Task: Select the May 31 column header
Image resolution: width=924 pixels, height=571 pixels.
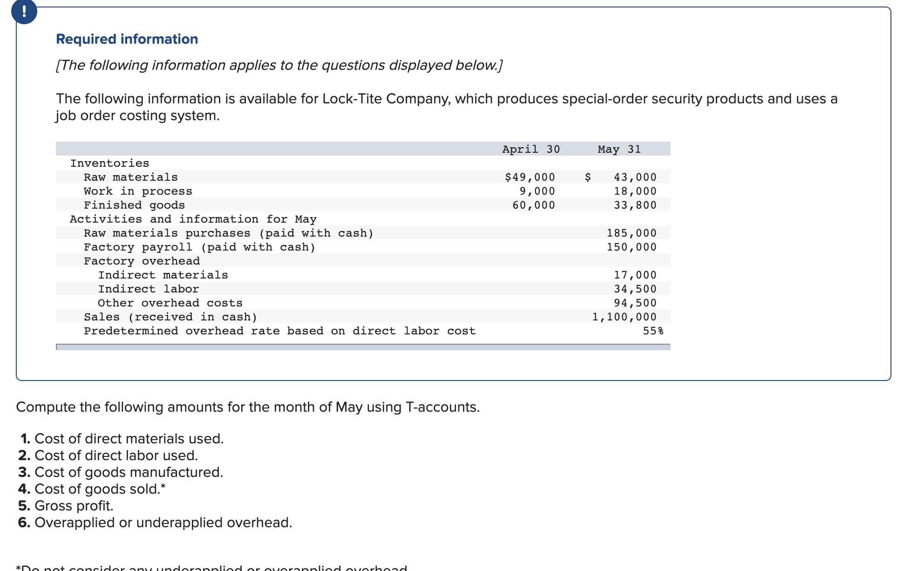Action: pyautogui.click(x=619, y=149)
